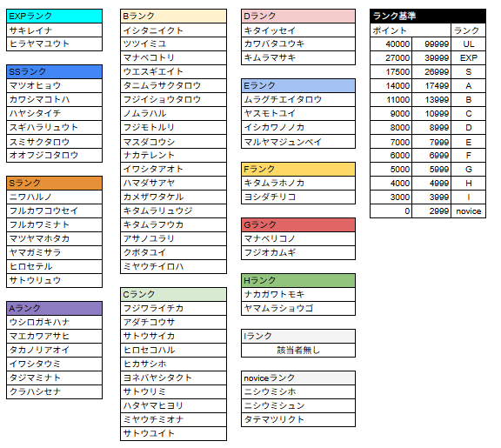Select the Dランク header cell
Screen dimensions: 501x448
(298, 16)
